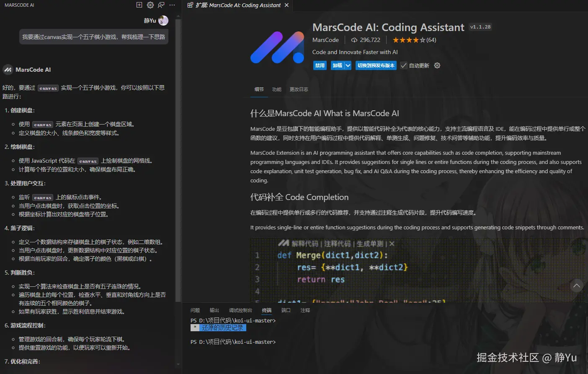Screen dimensions: 588x374
Task: Click 2. 绘制棋盘 heading in chat
Action: 20,147
